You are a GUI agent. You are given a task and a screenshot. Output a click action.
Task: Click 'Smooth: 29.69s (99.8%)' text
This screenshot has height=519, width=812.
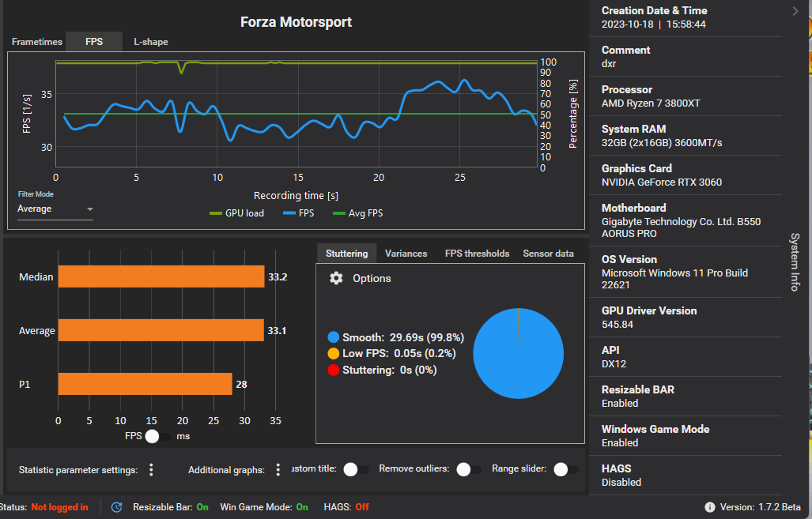[403, 337]
